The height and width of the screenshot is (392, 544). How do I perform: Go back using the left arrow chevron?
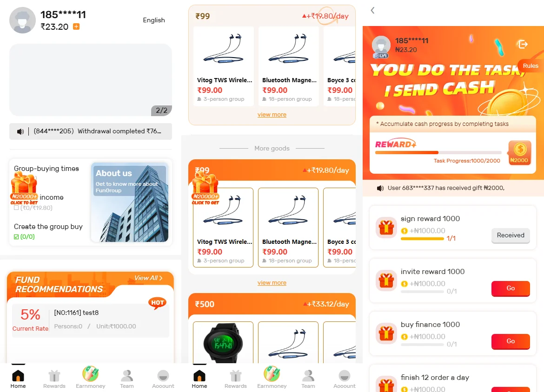pyautogui.click(x=372, y=10)
